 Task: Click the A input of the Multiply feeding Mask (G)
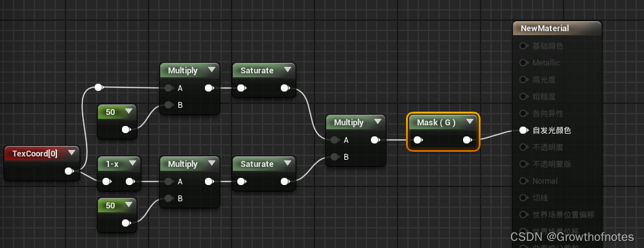[335, 140]
